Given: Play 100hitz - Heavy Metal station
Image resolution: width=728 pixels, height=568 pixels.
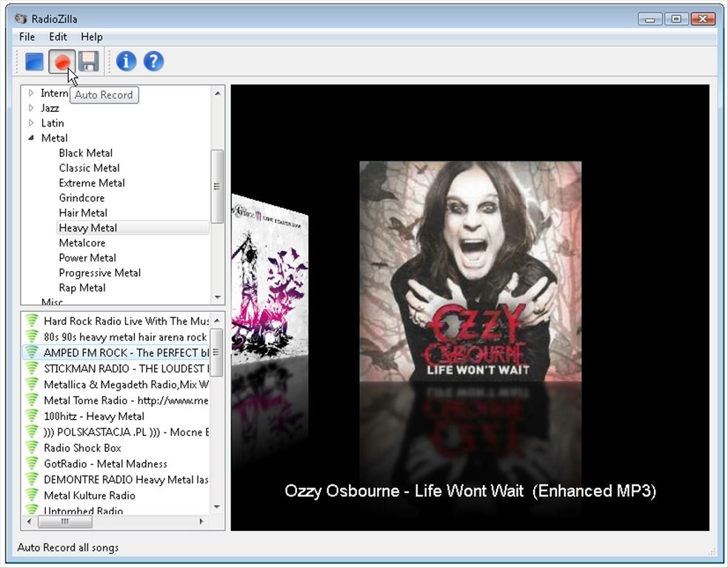Looking at the screenshot, I should (x=94, y=416).
